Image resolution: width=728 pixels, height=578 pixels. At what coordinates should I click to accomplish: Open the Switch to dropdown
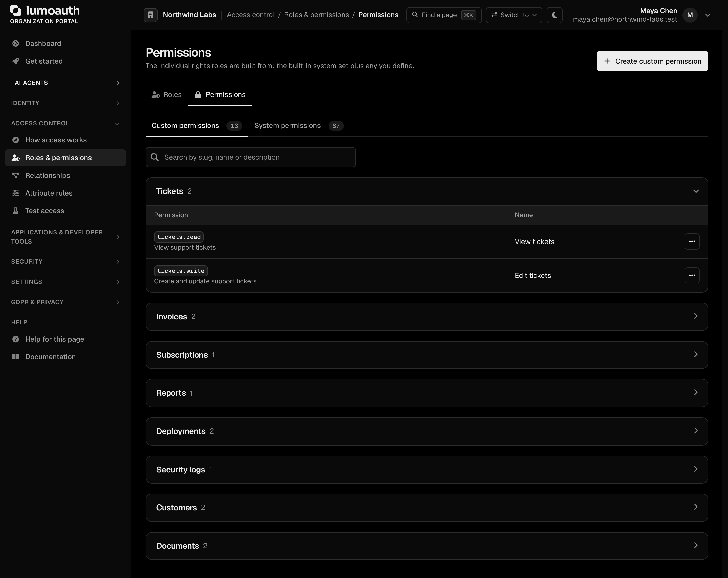pyautogui.click(x=514, y=15)
